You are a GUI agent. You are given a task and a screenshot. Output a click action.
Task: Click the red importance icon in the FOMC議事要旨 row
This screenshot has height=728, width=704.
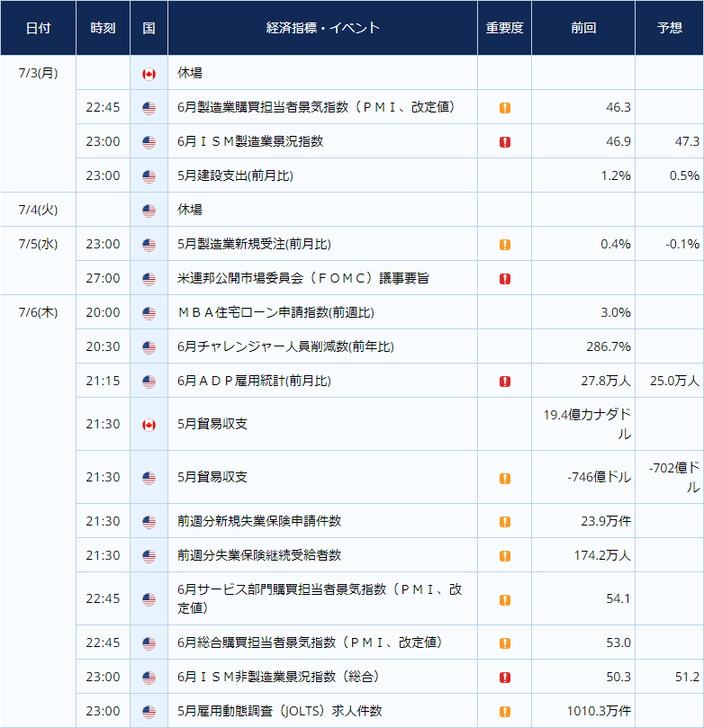(505, 279)
